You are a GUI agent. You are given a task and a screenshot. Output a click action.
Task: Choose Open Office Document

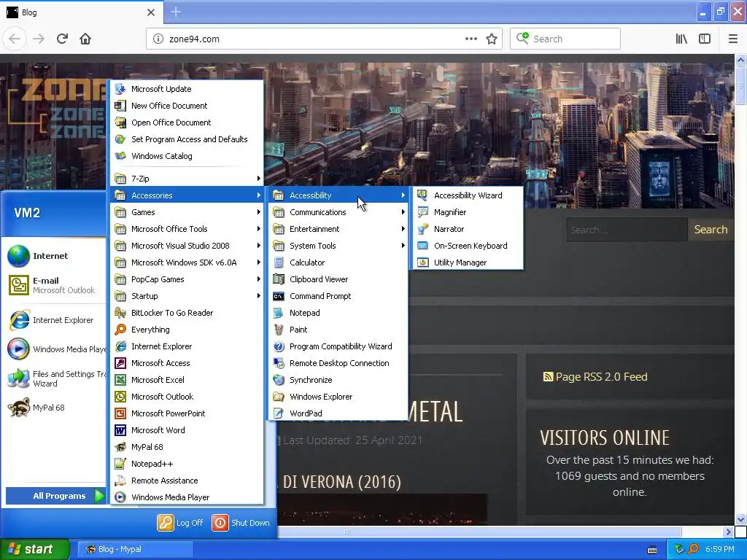187,122
